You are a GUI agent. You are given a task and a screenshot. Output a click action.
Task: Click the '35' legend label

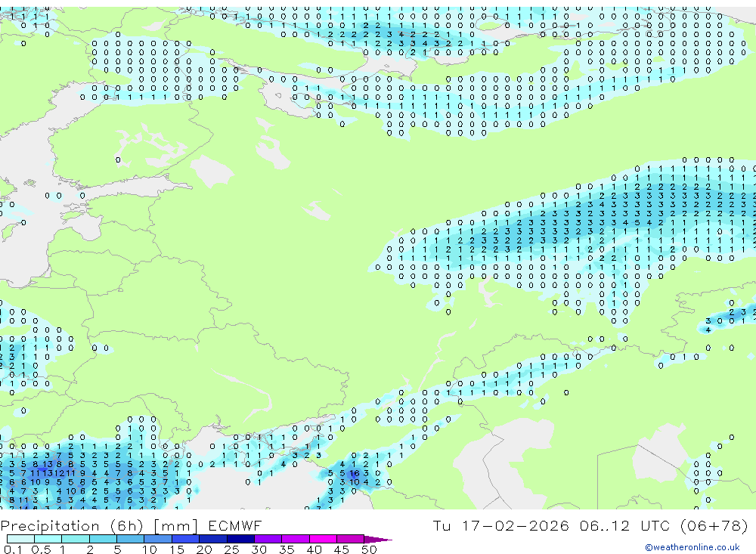(287, 549)
